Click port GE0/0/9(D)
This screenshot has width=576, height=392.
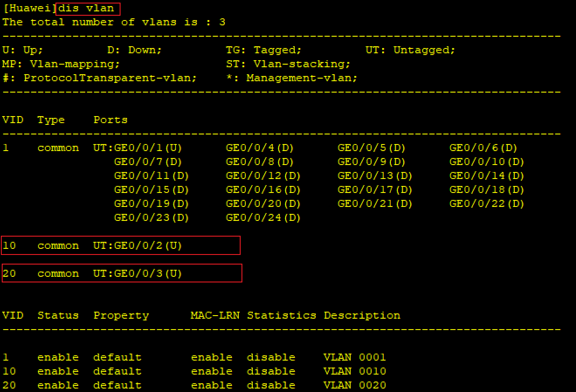pos(372,162)
